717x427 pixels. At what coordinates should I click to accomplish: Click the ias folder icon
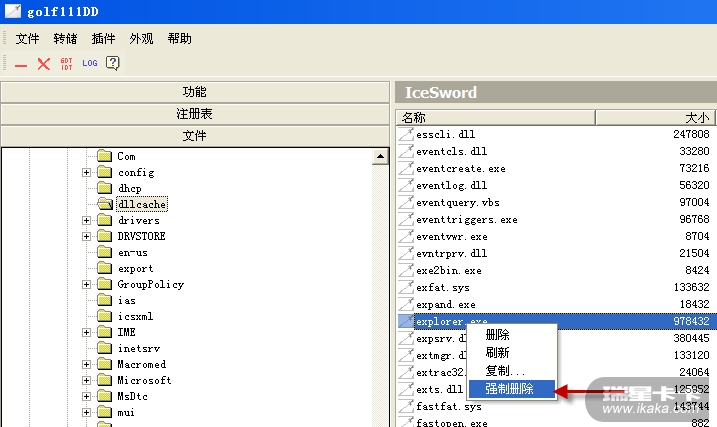pyautogui.click(x=105, y=300)
